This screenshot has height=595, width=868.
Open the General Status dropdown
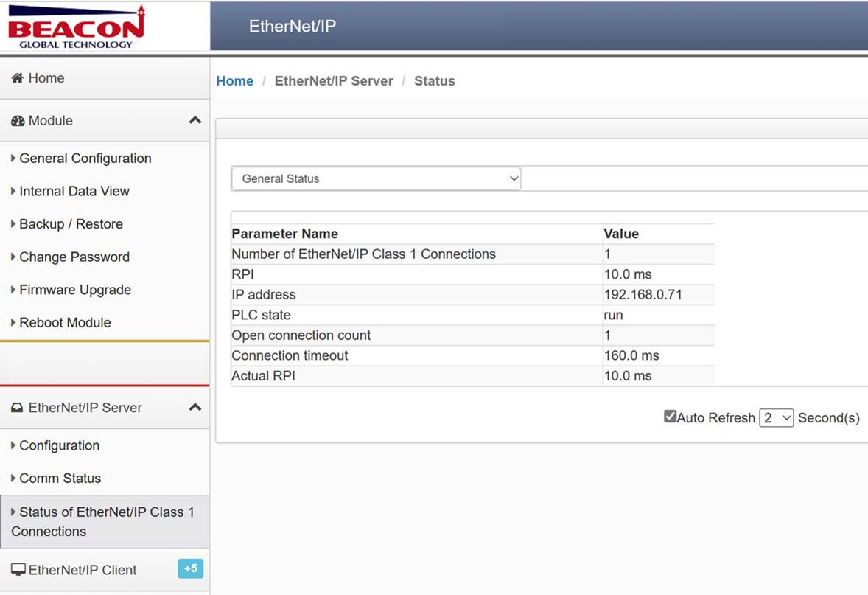coord(376,179)
